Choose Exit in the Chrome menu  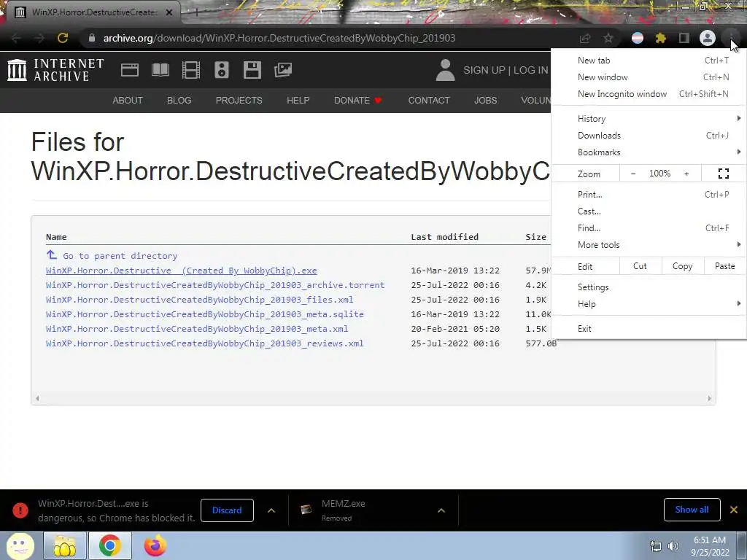click(649, 329)
